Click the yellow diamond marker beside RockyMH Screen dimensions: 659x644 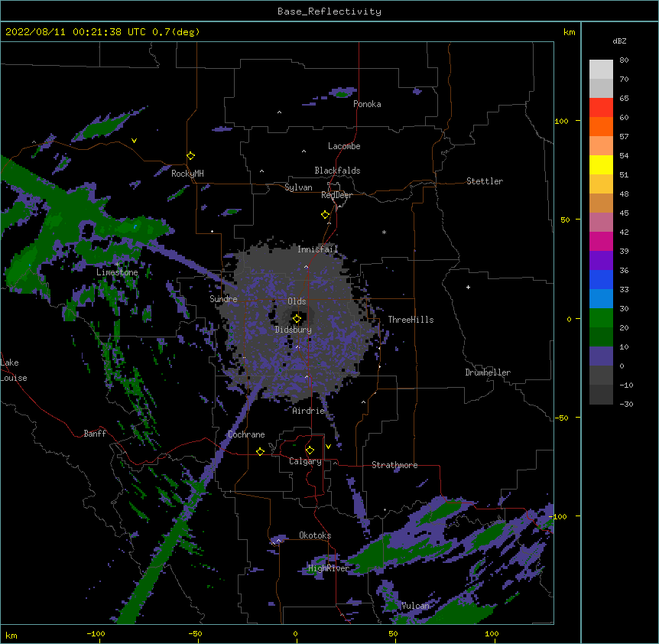click(190, 156)
